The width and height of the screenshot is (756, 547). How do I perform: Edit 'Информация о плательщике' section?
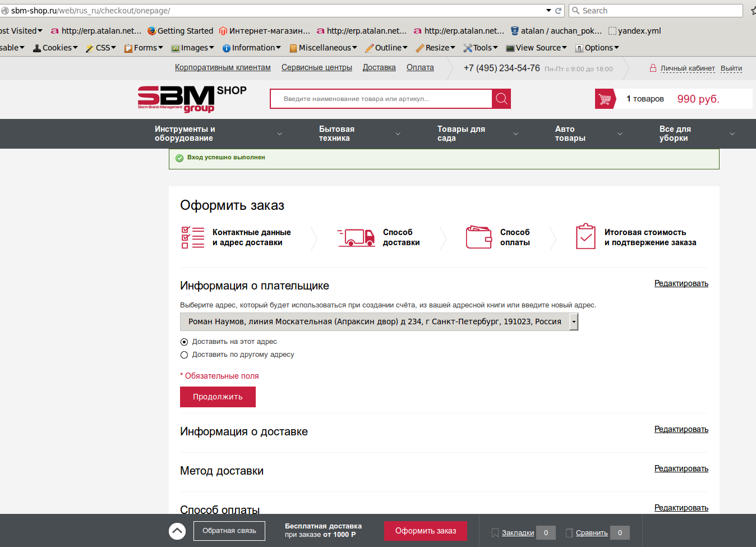tap(681, 283)
